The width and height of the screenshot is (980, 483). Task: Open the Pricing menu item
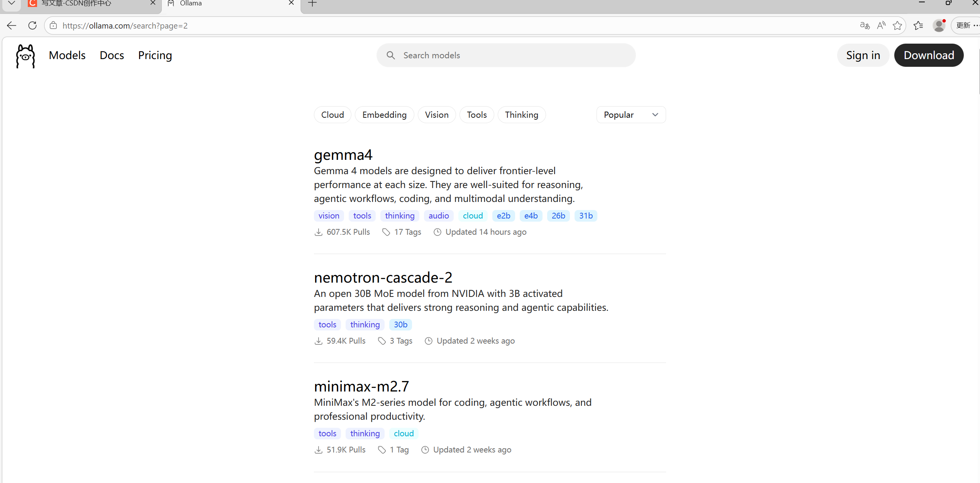[155, 55]
